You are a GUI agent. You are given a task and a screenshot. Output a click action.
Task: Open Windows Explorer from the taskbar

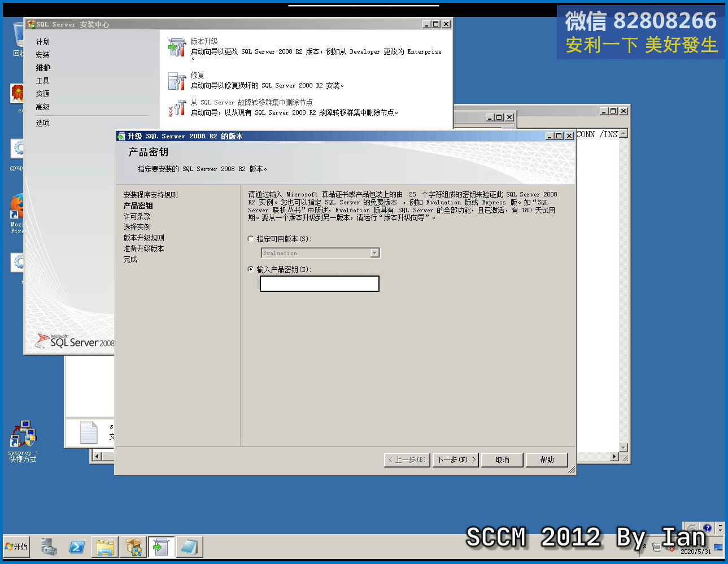click(105, 546)
